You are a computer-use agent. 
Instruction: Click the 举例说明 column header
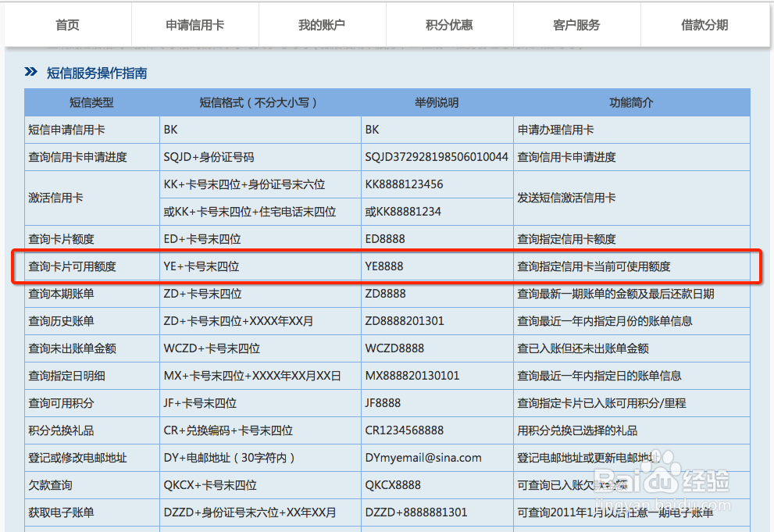coord(436,102)
